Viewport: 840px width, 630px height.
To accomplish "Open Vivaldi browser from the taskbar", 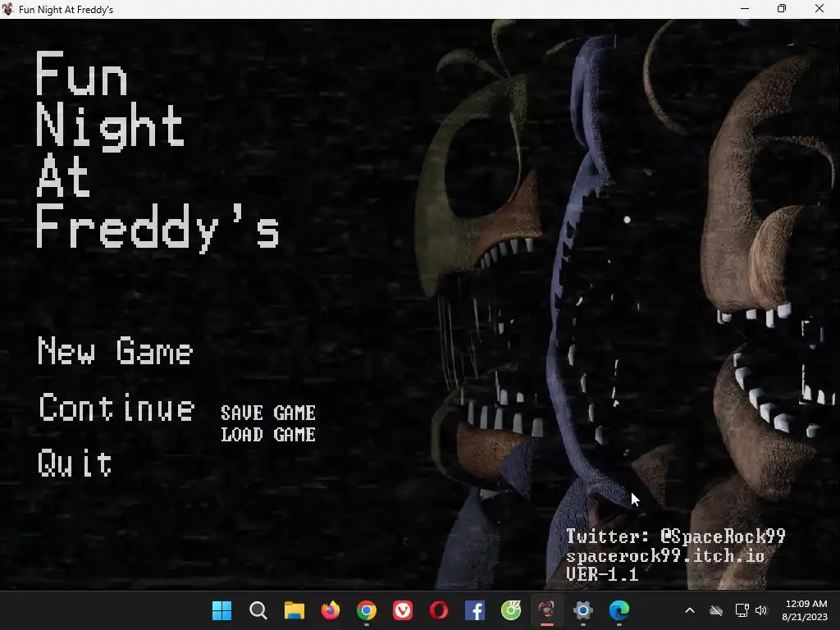I will point(403,610).
